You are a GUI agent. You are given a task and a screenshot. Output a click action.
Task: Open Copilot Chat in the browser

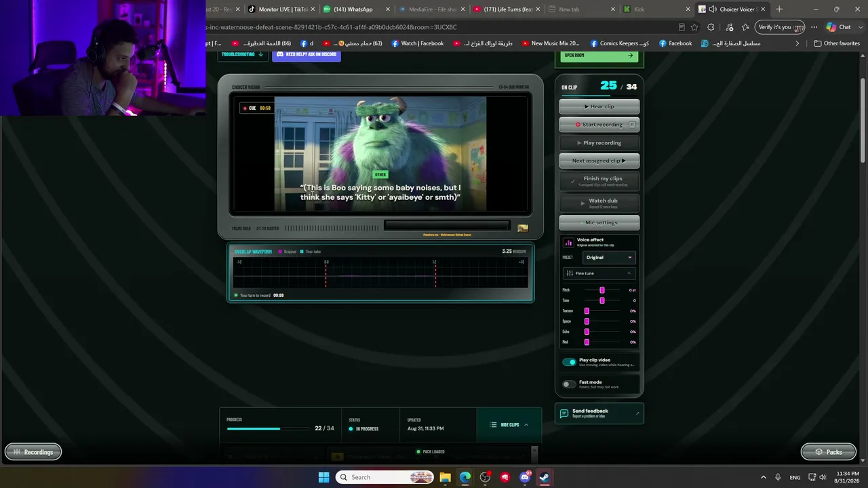[839, 27]
